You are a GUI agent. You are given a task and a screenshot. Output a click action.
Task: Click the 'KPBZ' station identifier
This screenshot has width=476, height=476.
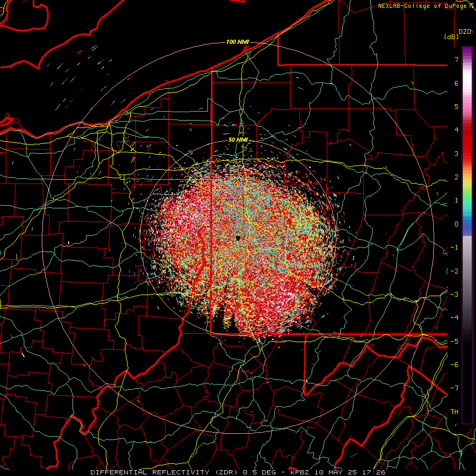pyautogui.click(x=300, y=472)
